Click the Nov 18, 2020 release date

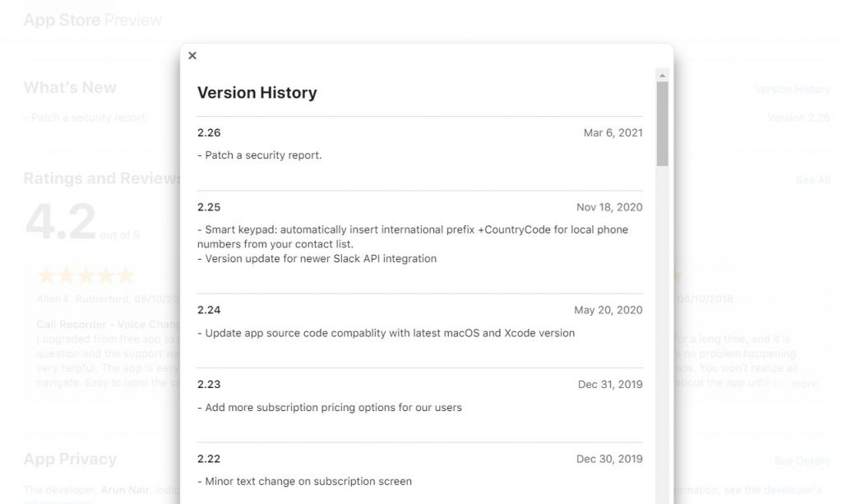tap(609, 207)
